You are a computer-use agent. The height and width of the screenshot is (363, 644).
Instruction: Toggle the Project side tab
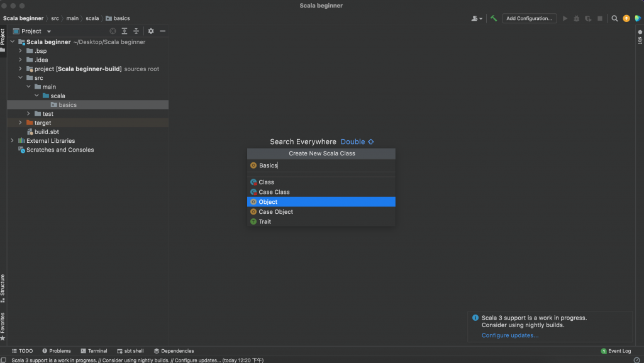[3, 40]
